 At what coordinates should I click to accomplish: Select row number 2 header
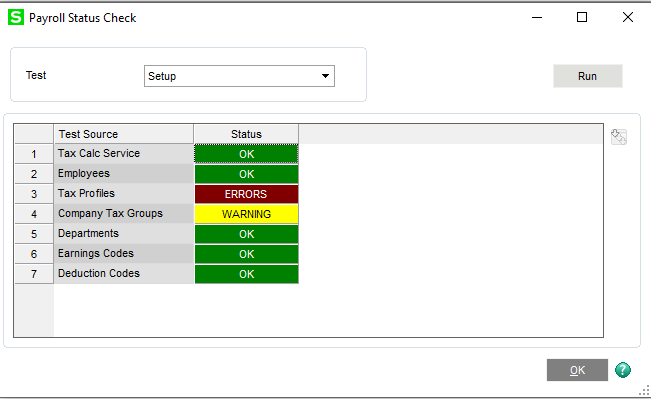coord(34,174)
